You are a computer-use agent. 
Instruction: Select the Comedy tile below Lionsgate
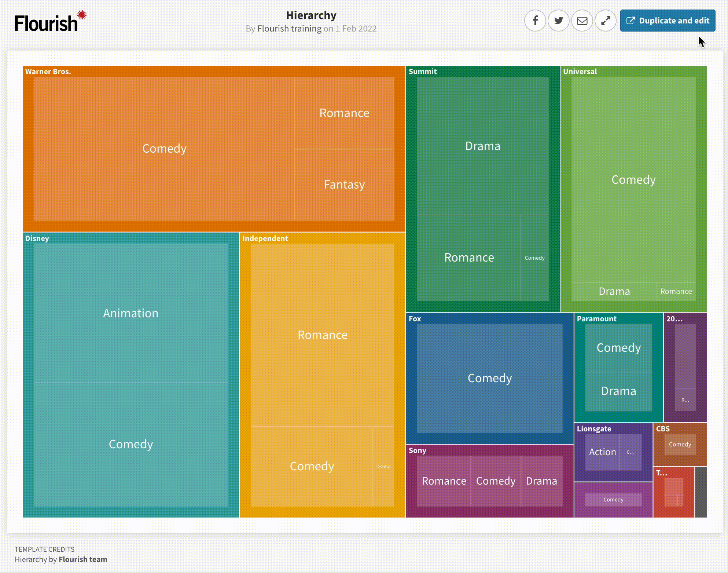point(613,500)
